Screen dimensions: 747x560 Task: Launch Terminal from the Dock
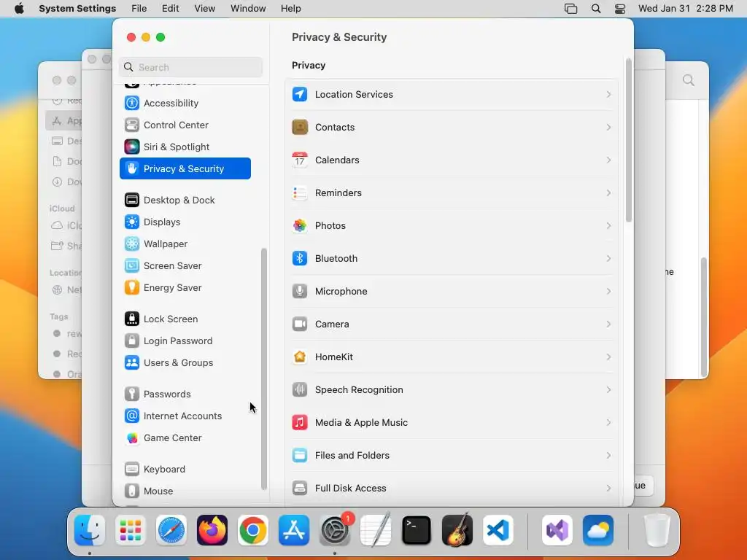point(417,530)
